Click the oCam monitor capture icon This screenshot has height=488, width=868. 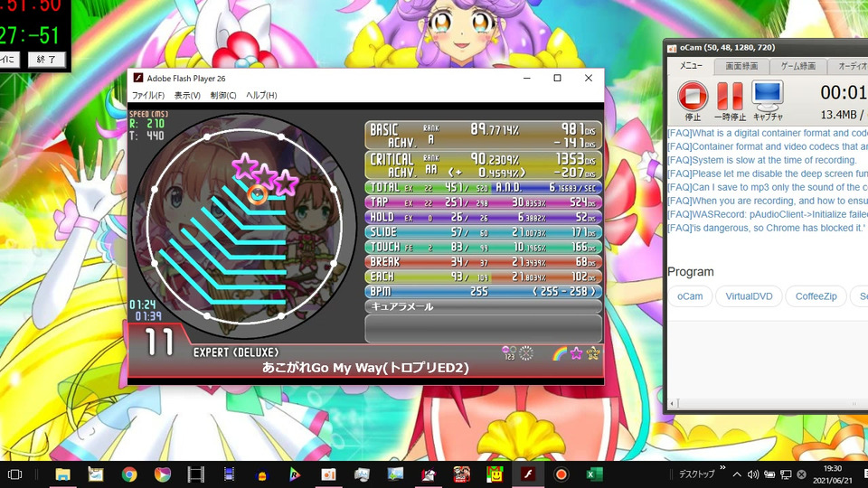768,97
